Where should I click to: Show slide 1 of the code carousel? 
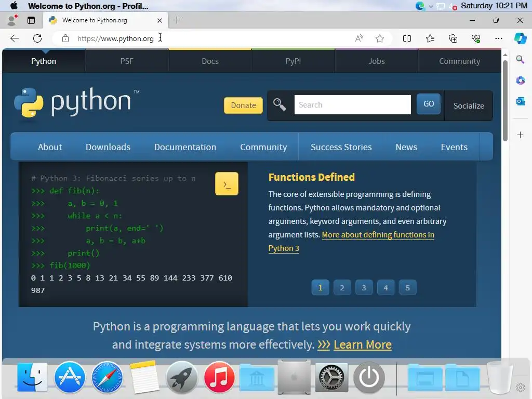[x=320, y=288]
